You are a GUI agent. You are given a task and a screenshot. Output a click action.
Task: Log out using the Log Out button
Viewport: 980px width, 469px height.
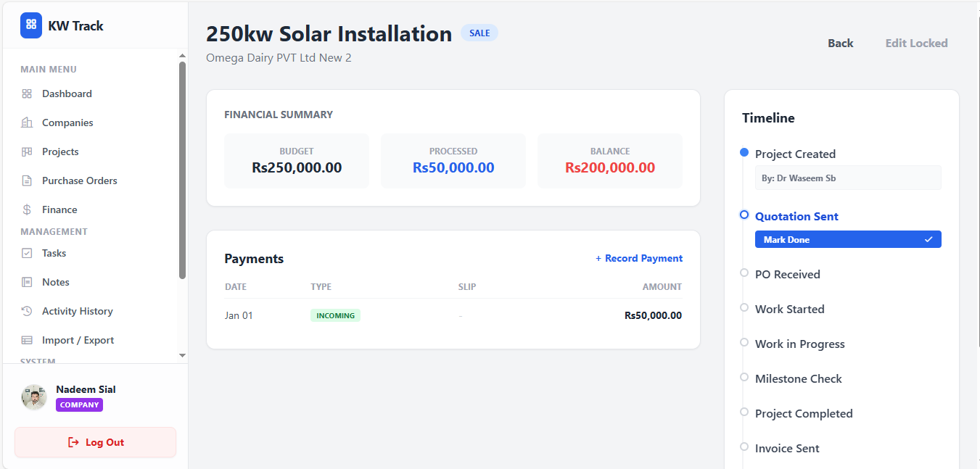tap(96, 442)
